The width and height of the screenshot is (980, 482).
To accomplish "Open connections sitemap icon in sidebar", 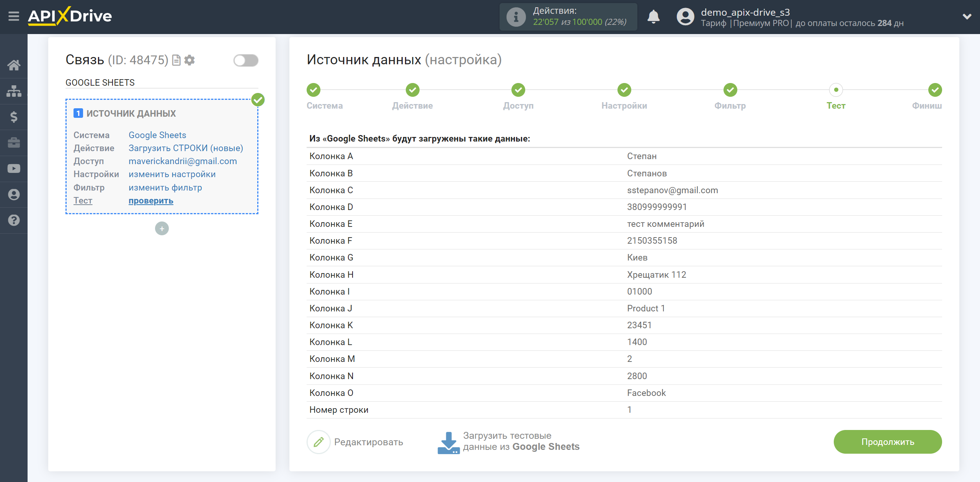I will [14, 91].
